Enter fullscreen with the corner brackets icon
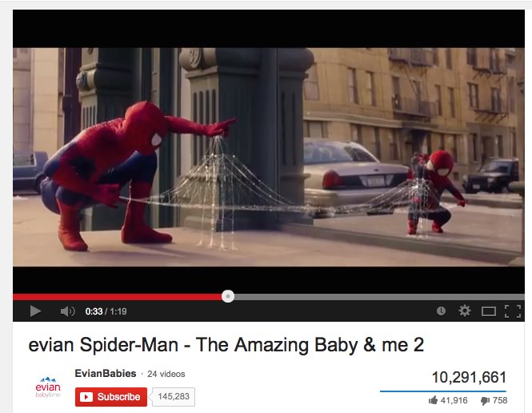Image resolution: width=532 pixels, height=413 pixels. [x=513, y=311]
